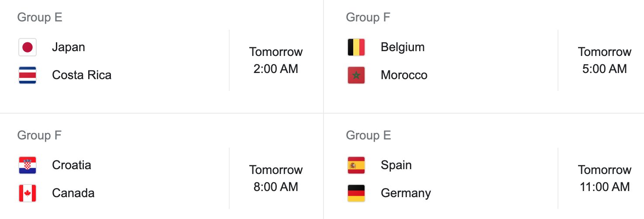This screenshot has width=644, height=219.
Task: View the Tomorrow 5:00 AM match time
Action: (605, 60)
